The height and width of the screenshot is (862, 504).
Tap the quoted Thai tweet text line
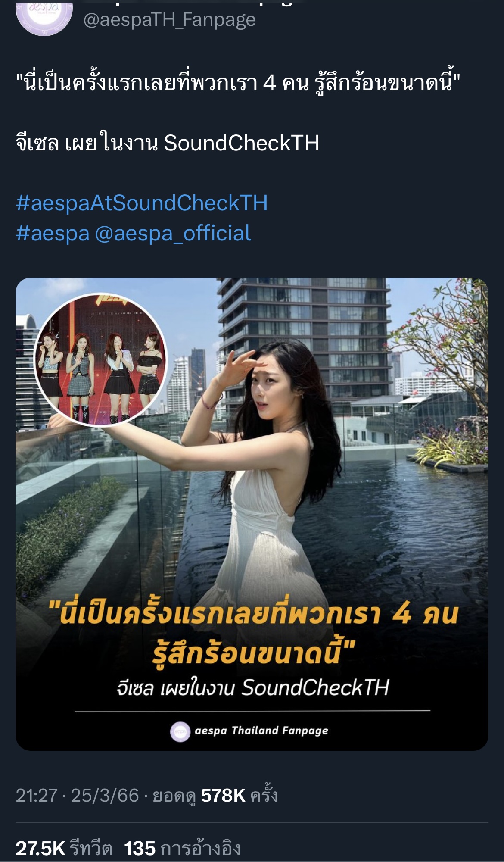[238, 82]
